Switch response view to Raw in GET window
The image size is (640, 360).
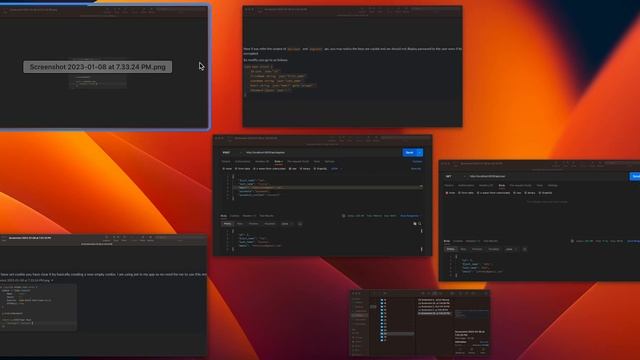[x=463, y=249]
